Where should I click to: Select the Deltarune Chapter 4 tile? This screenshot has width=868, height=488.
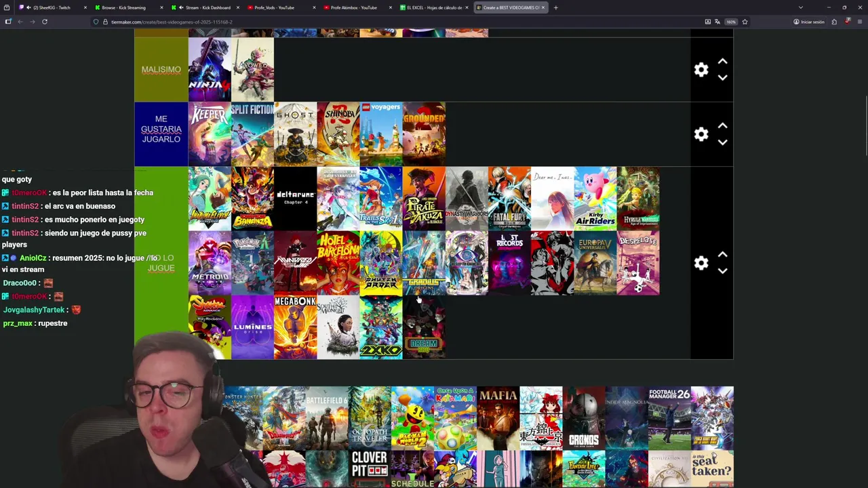click(295, 199)
